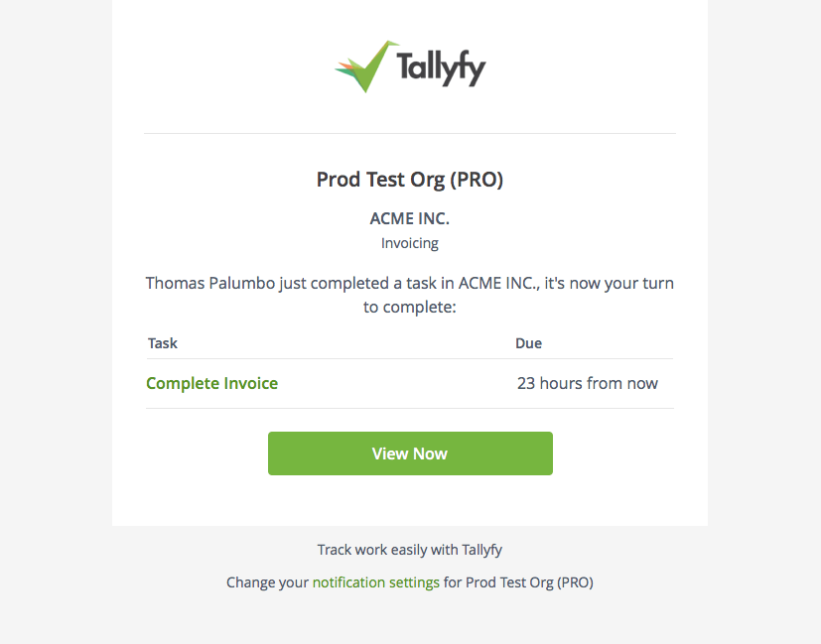
Task: Open notification settings for Prod Test Org
Action: [376, 582]
